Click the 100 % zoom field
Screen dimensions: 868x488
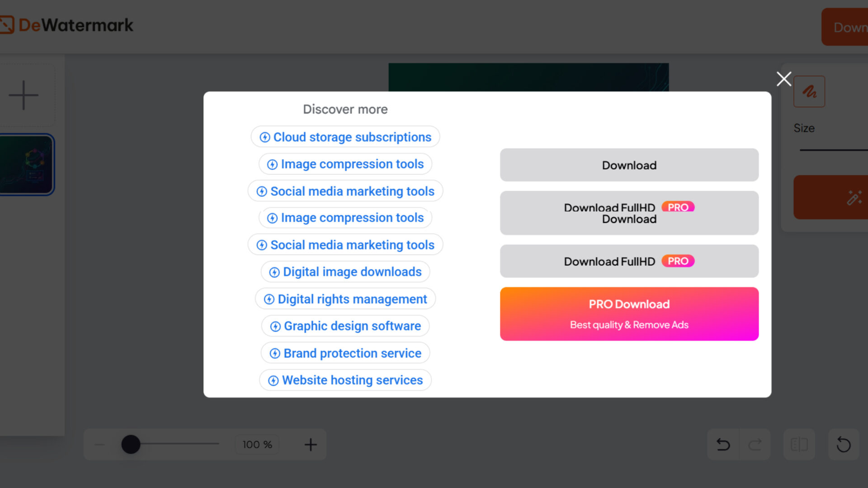(x=257, y=445)
